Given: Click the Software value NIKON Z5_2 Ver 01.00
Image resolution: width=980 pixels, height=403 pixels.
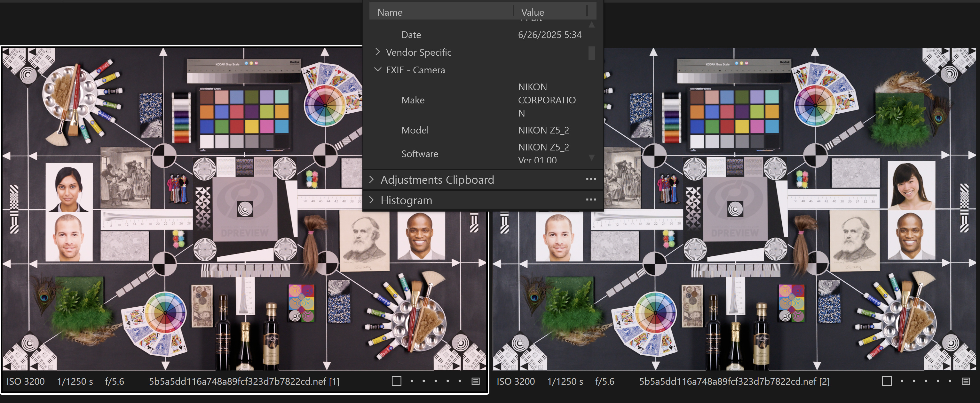Looking at the screenshot, I should 543,153.
